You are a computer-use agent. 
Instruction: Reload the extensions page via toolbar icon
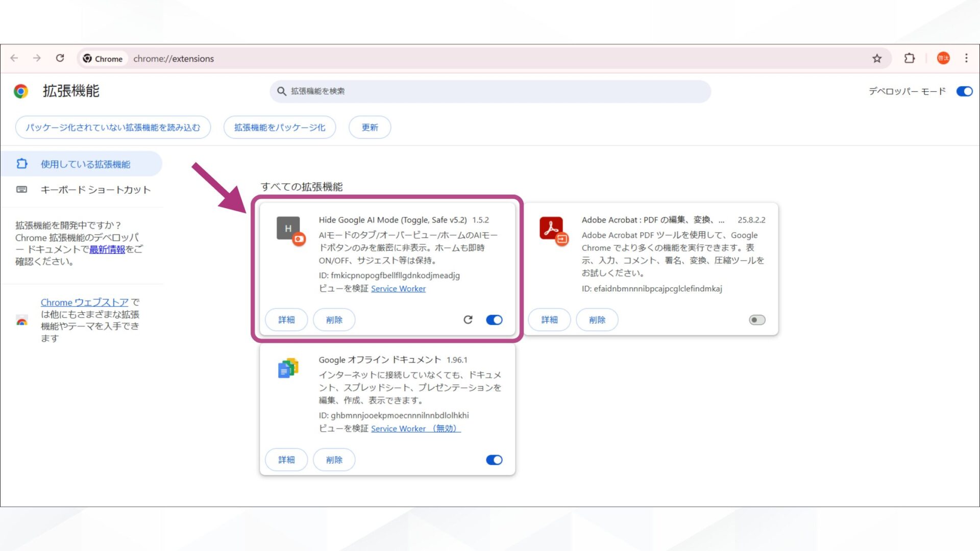click(60, 58)
